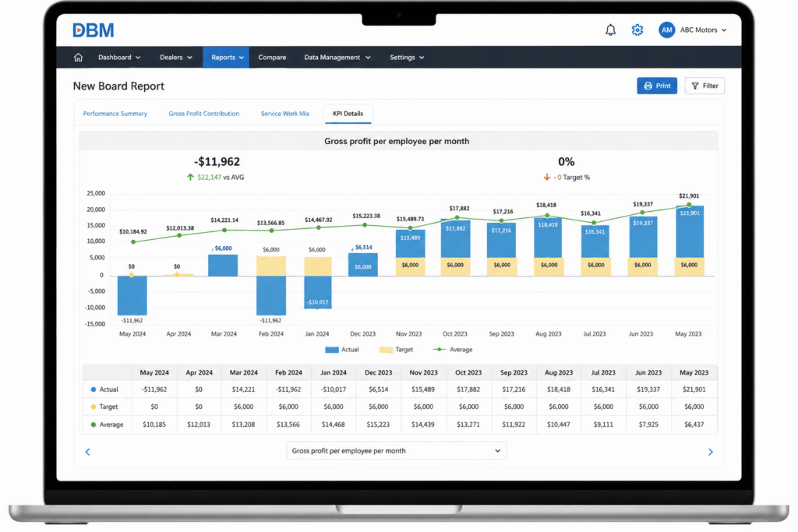This screenshot has height=532, width=798.
Task: Toggle the Actual series in chart legend
Action: click(x=342, y=350)
